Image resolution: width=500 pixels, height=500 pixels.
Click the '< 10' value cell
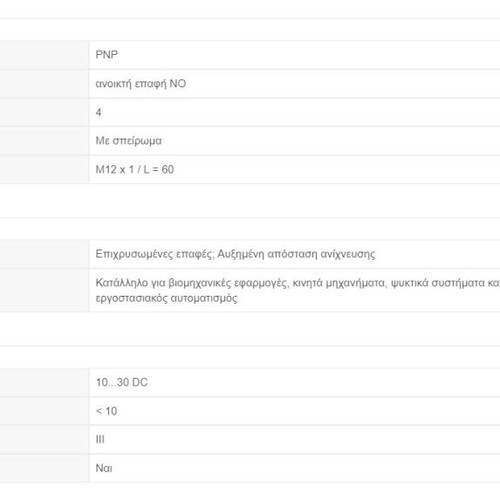coord(294,411)
